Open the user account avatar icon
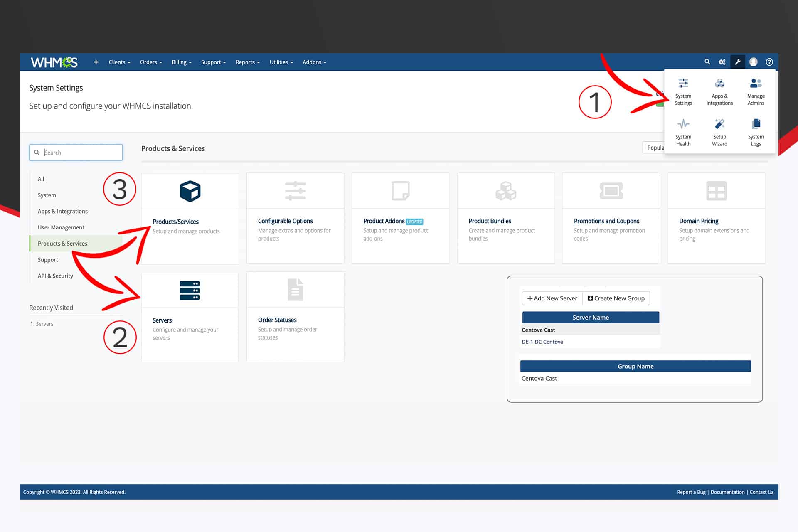 (x=754, y=62)
